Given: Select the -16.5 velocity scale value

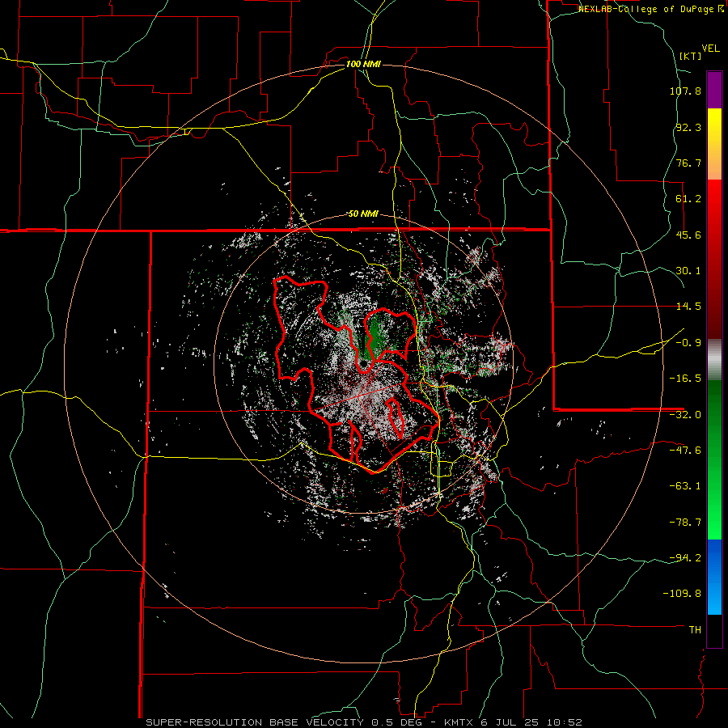Looking at the screenshot, I should (685, 379).
